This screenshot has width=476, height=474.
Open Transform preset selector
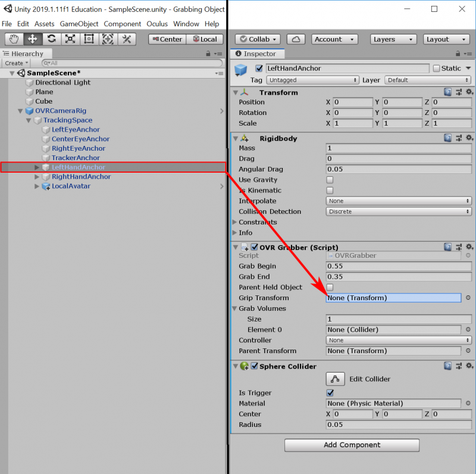point(459,92)
